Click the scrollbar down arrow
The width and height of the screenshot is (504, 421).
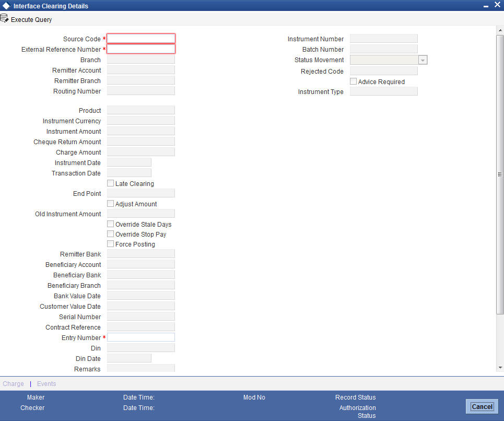(500, 368)
